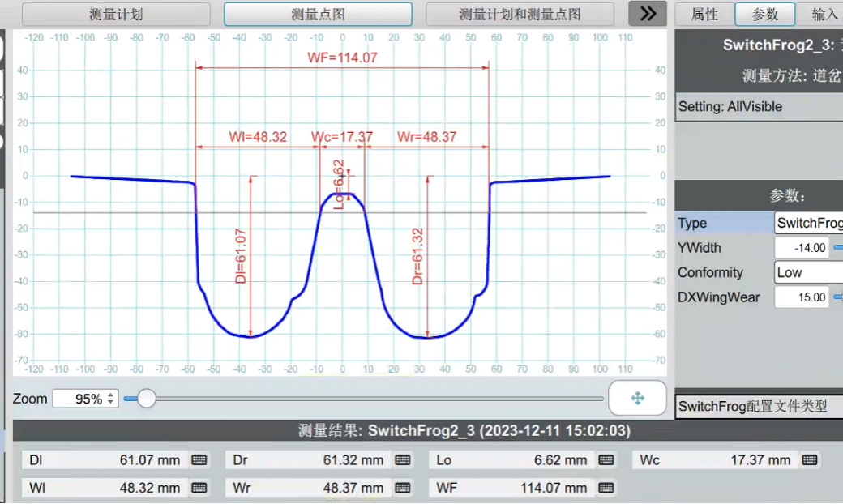Click the keyboard icon beside Dr result
The image size is (843, 504).
point(402,460)
